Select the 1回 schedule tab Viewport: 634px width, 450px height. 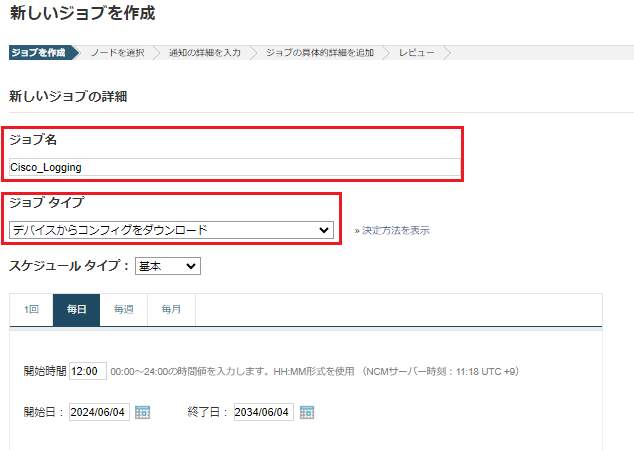point(31,310)
